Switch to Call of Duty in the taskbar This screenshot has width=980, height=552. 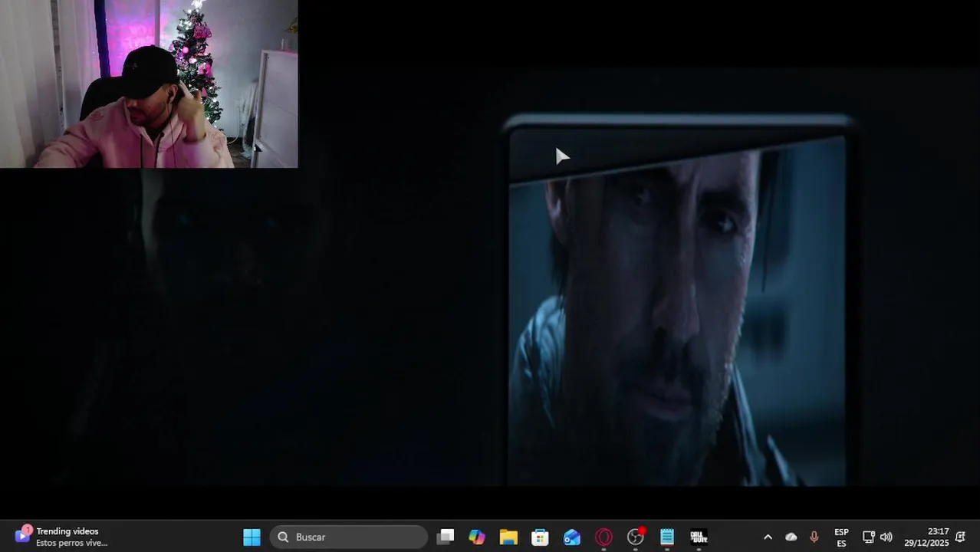click(x=699, y=537)
